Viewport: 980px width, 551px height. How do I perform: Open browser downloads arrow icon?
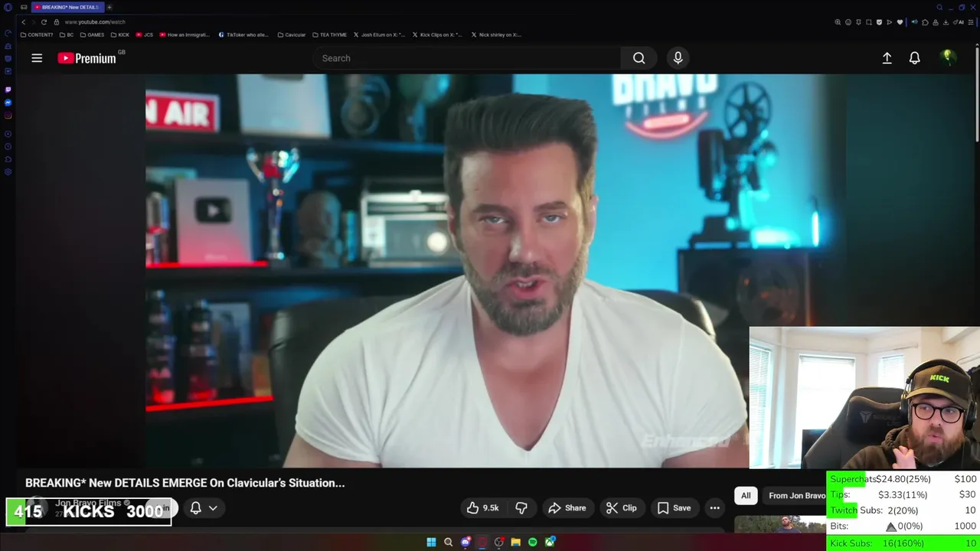click(946, 22)
